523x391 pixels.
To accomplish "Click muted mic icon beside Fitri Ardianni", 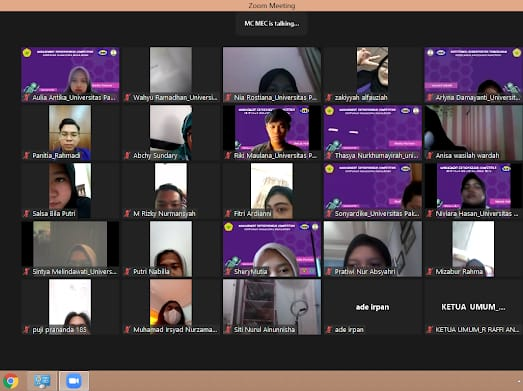I will point(228,214).
